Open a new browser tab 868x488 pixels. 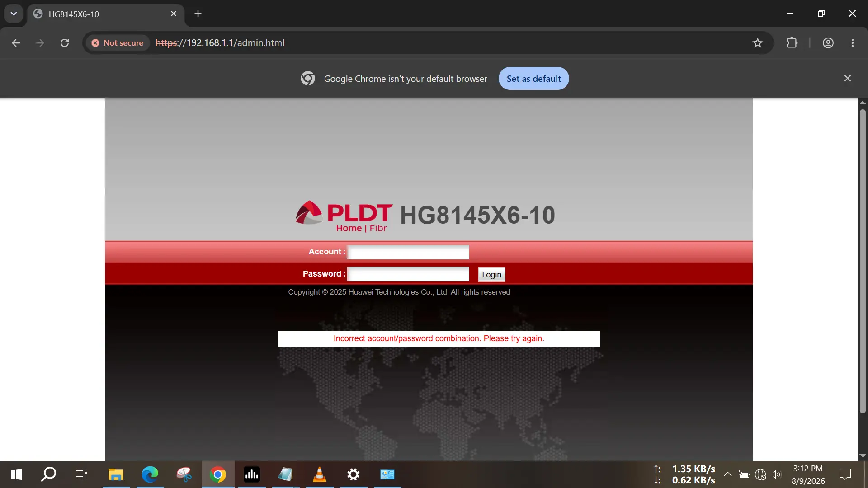[198, 14]
